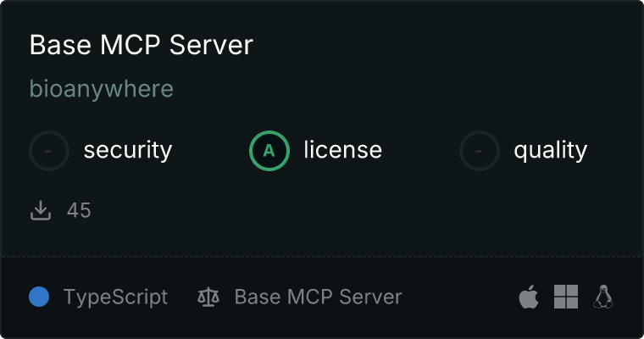Click the blue TypeScript language dot

point(39,297)
